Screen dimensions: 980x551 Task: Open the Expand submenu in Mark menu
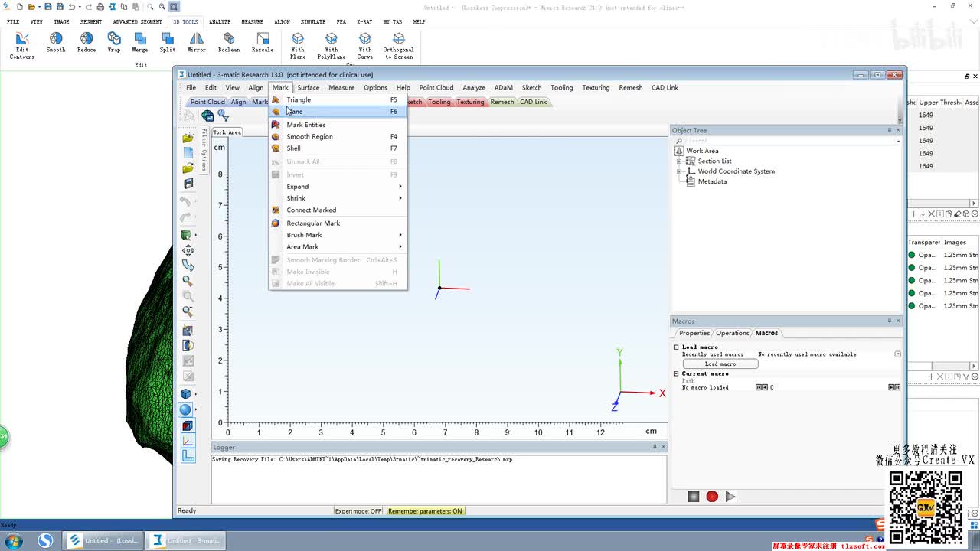click(338, 187)
